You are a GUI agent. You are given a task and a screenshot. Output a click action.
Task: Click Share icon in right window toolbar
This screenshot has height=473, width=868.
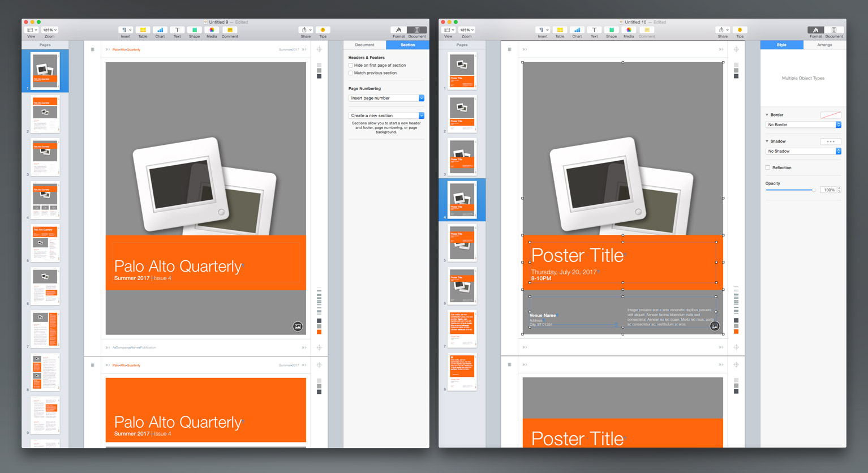tap(722, 30)
